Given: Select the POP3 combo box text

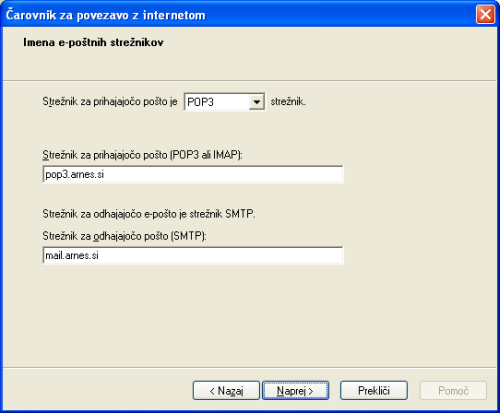Looking at the screenshot, I should tap(200, 102).
